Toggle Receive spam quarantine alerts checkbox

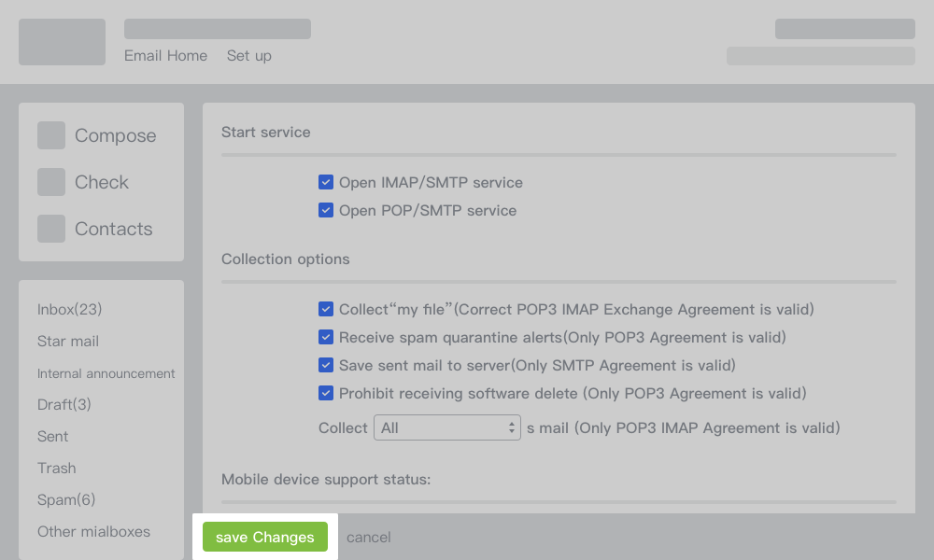(326, 337)
